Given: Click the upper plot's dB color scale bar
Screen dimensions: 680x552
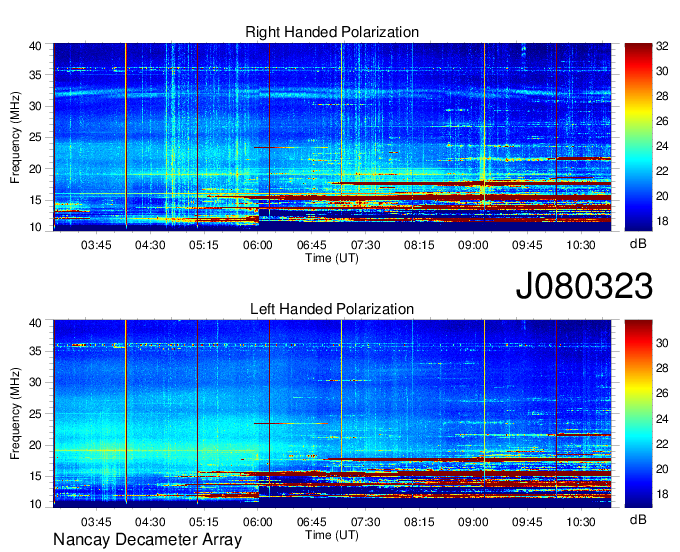Looking at the screenshot, I should [x=638, y=137].
